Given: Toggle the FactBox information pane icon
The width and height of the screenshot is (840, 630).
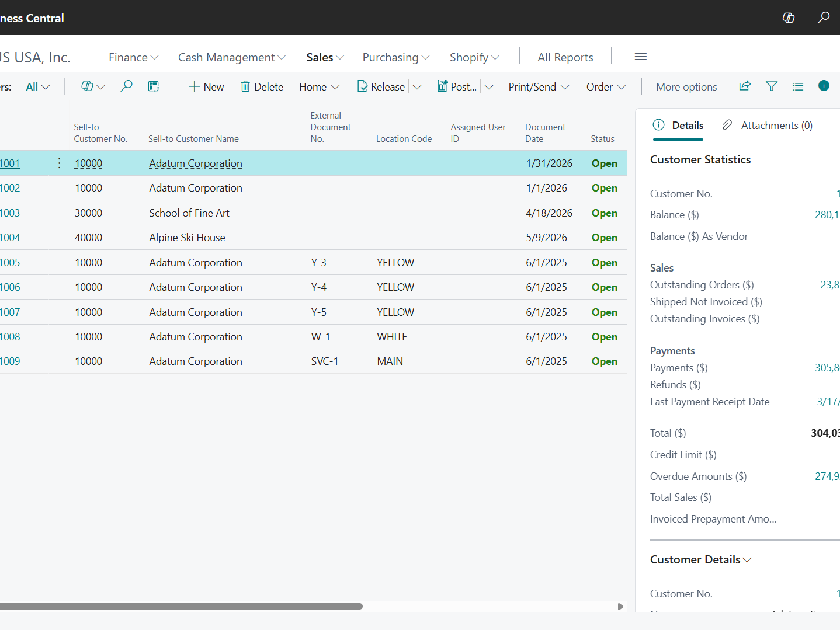Looking at the screenshot, I should pos(824,86).
